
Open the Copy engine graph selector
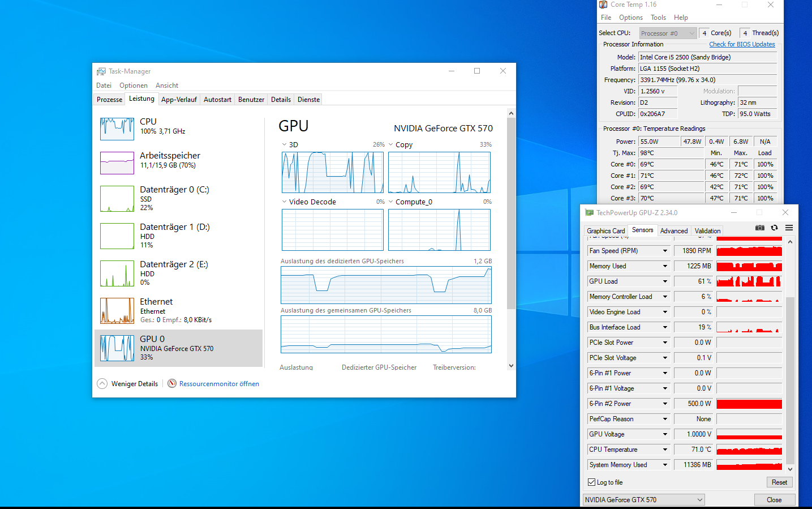(x=391, y=145)
